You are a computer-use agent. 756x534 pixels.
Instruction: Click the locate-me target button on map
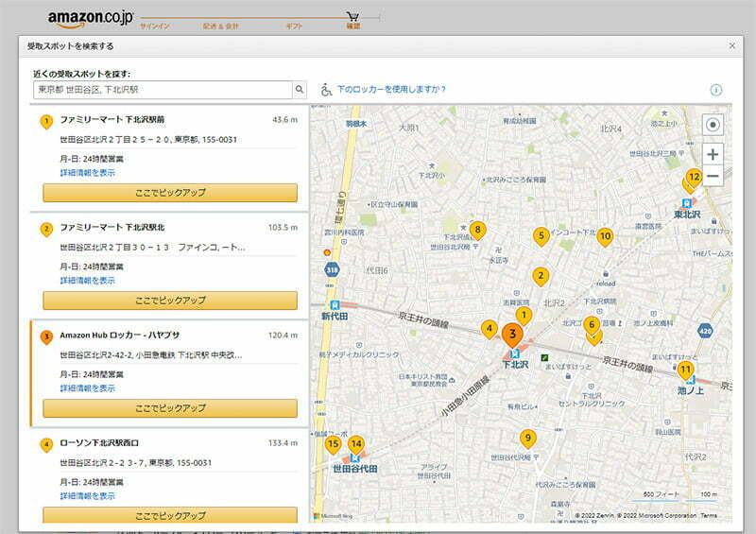[713, 125]
